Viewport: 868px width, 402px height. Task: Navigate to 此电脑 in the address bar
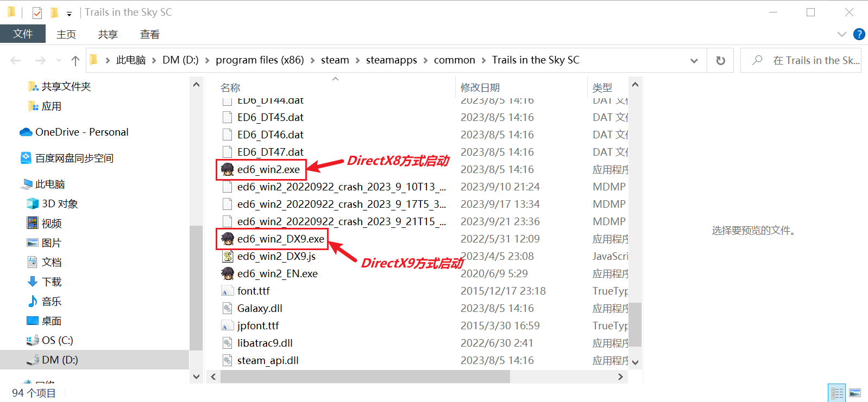pyautogui.click(x=131, y=60)
